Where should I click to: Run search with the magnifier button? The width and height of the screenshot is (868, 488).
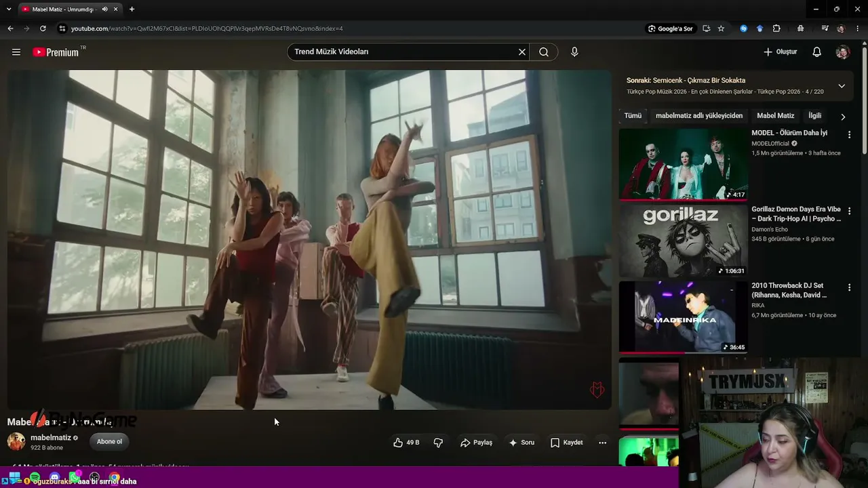[x=544, y=52]
